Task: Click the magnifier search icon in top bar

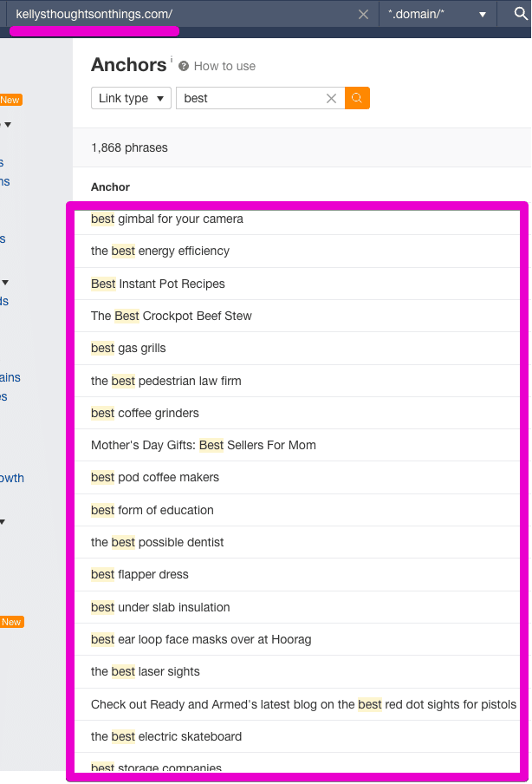Action: coord(520,14)
